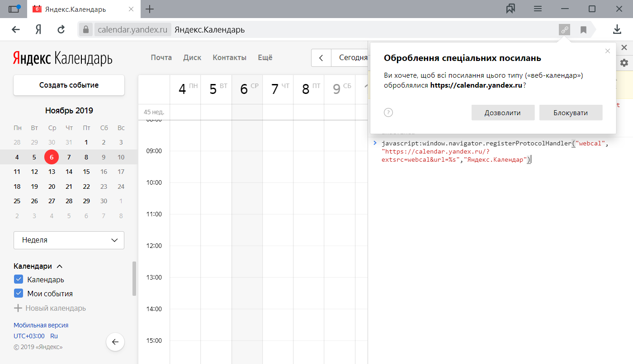Click Friday 8 column header

click(308, 89)
